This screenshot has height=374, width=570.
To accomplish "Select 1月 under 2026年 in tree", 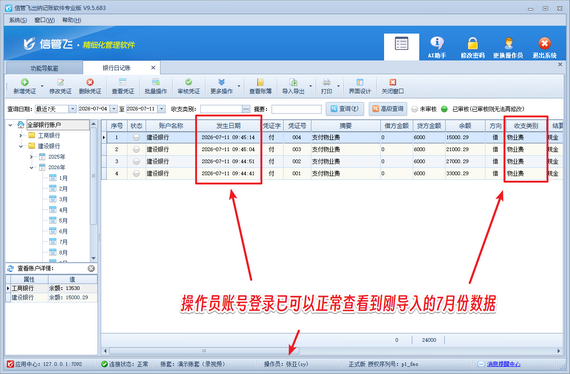I will coord(63,178).
